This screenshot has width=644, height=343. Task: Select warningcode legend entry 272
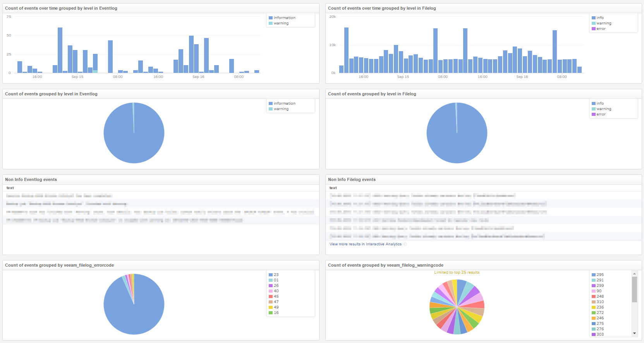pyautogui.click(x=598, y=313)
